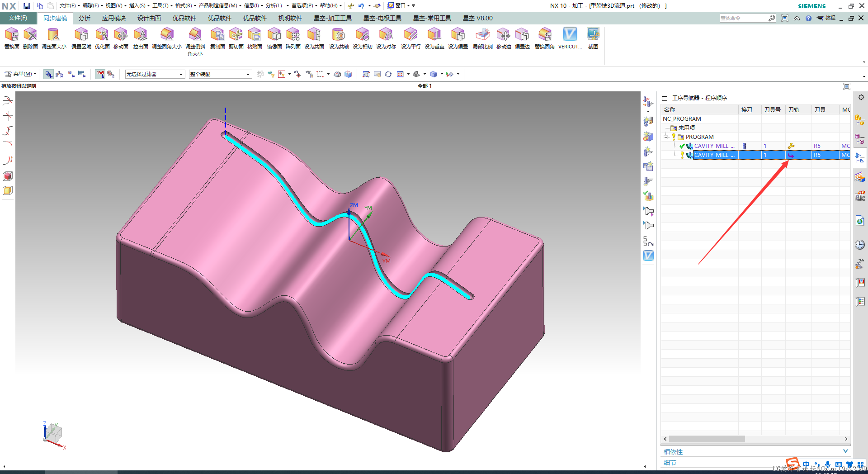Screen dimensions: 868x474
Task: Toggle the program order view button
Action: coord(49,74)
